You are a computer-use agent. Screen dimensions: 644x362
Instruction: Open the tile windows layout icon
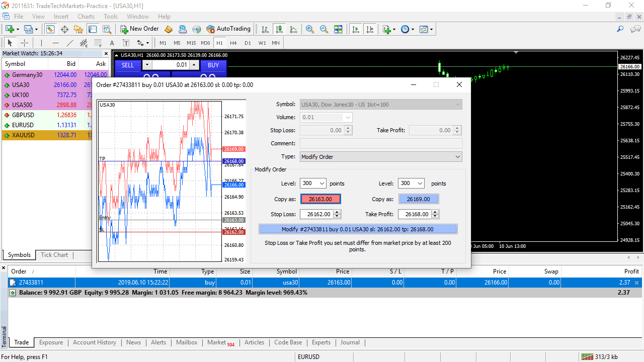click(x=338, y=29)
